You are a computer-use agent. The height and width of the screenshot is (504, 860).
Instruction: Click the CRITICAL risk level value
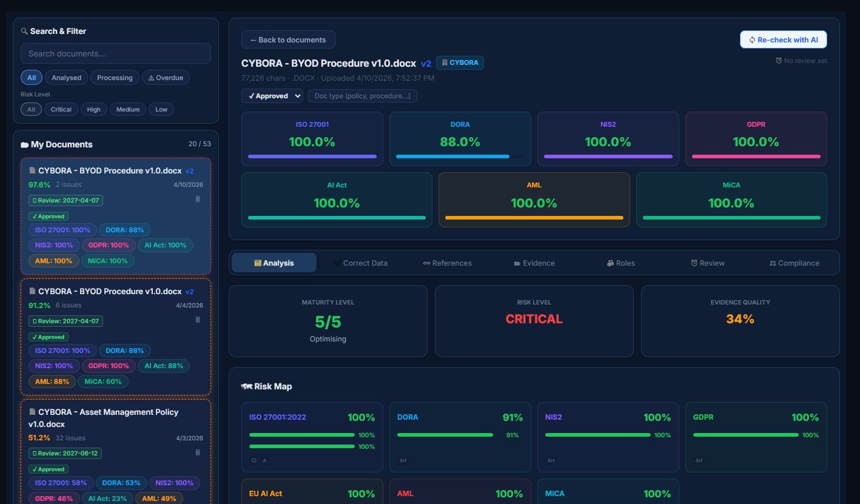point(534,319)
